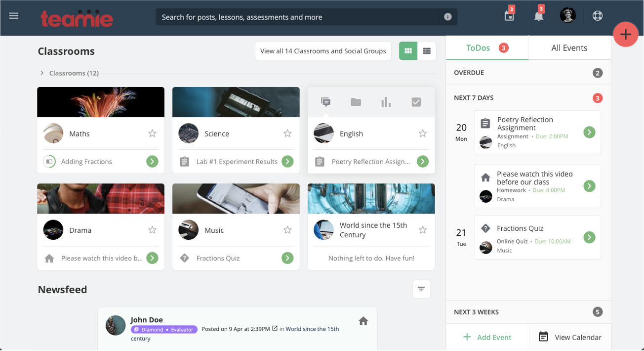Open Poetry Reflection green arrow on English card
The width and height of the screenshot is (644, 351).
(x=423, y=162)
